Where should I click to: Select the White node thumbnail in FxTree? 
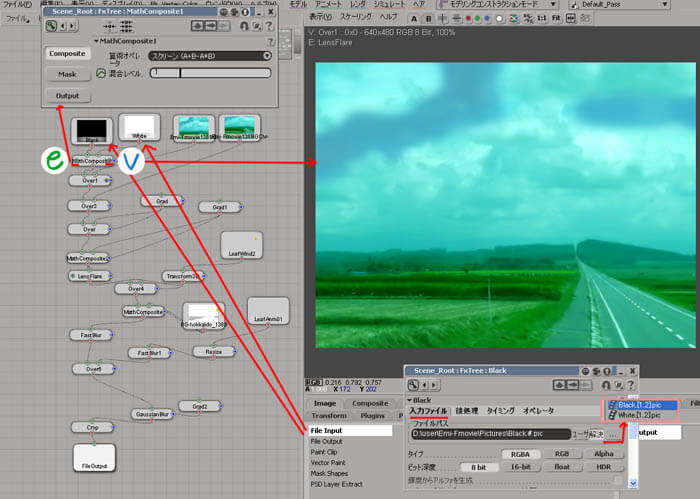(139, 128)
